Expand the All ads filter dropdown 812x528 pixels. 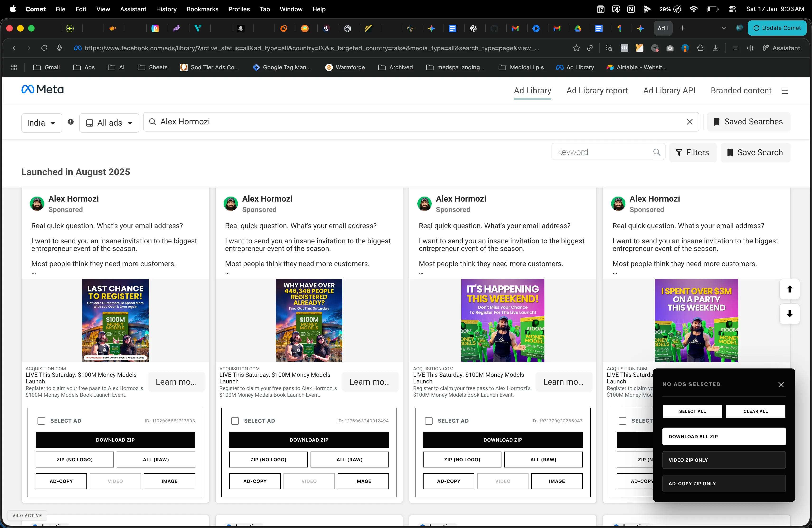coord(109,123)
